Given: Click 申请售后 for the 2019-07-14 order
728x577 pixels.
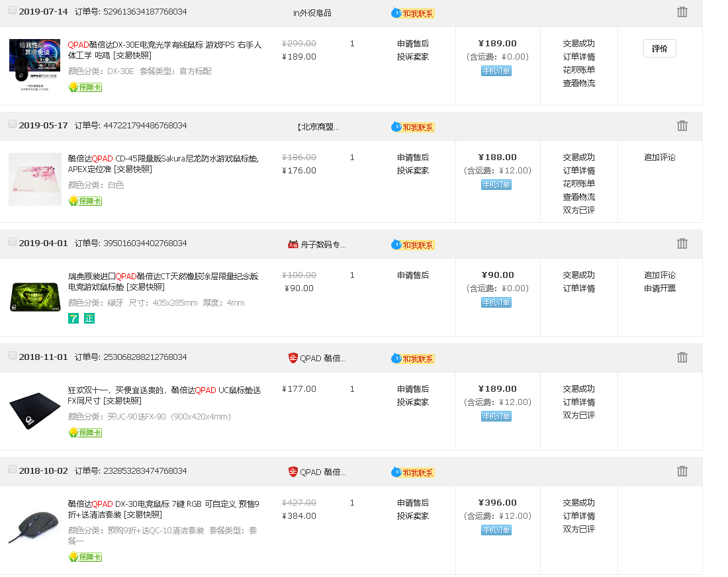Looking at the screenshot, I should (x=413, y=44).
